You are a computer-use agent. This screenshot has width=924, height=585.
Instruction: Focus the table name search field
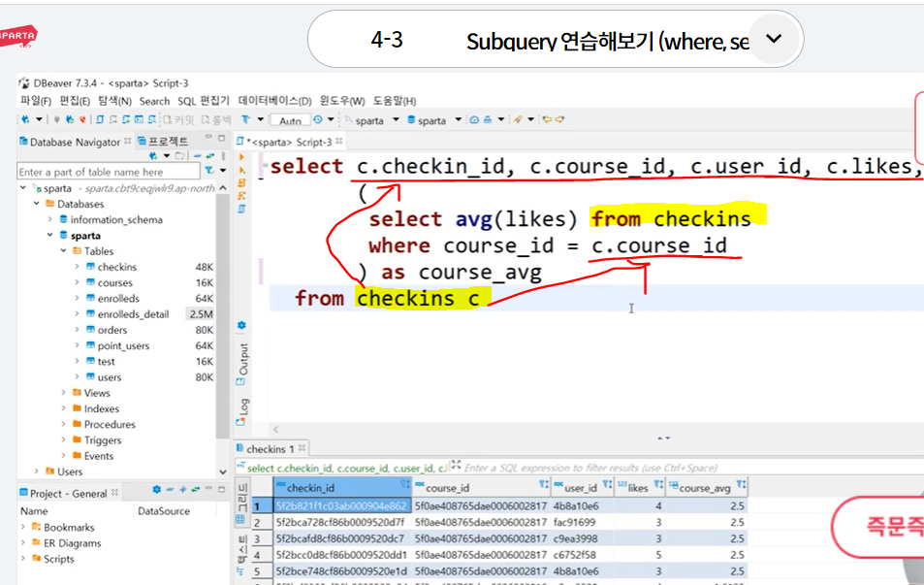click(x=109, y=172)
